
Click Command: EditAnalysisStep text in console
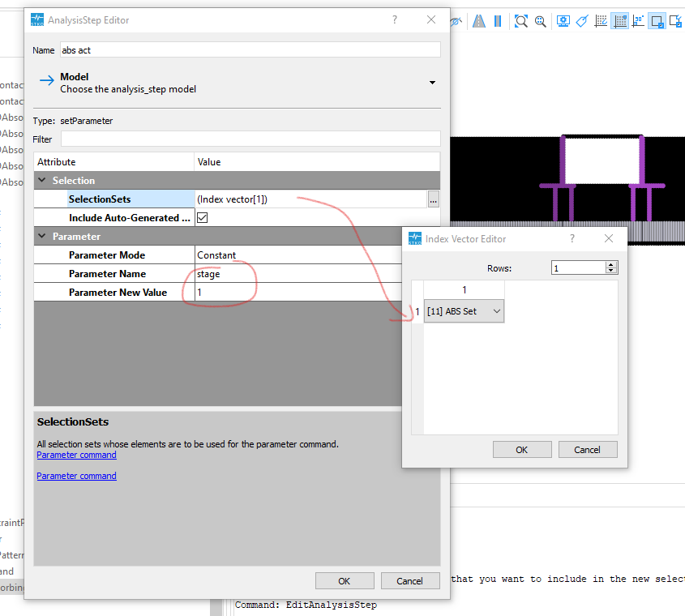coord(306,605)
